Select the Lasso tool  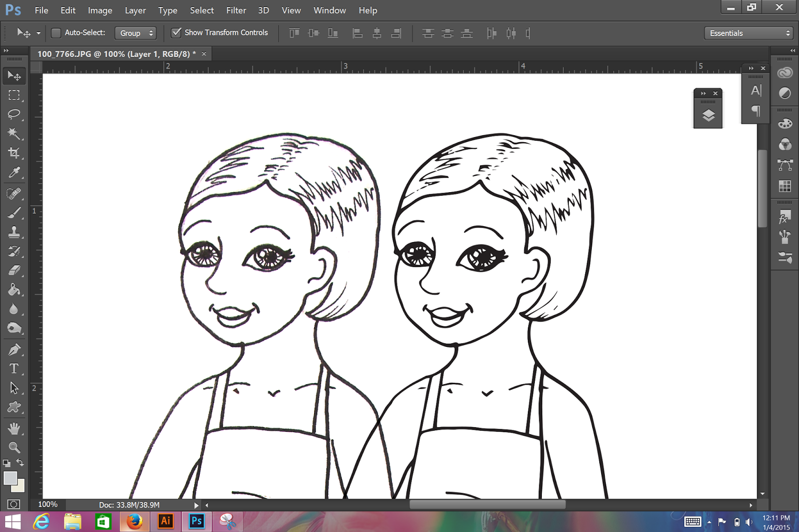tap(13, 114)
